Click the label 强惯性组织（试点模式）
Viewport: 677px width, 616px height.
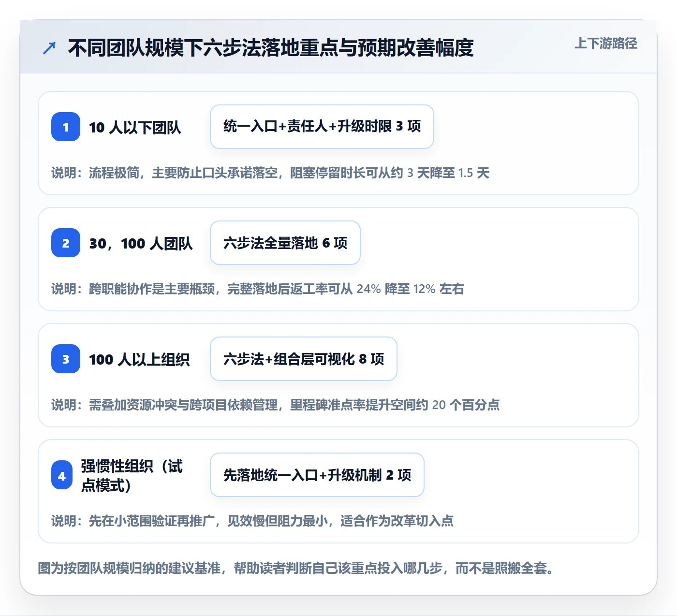[x=132, y=476]
